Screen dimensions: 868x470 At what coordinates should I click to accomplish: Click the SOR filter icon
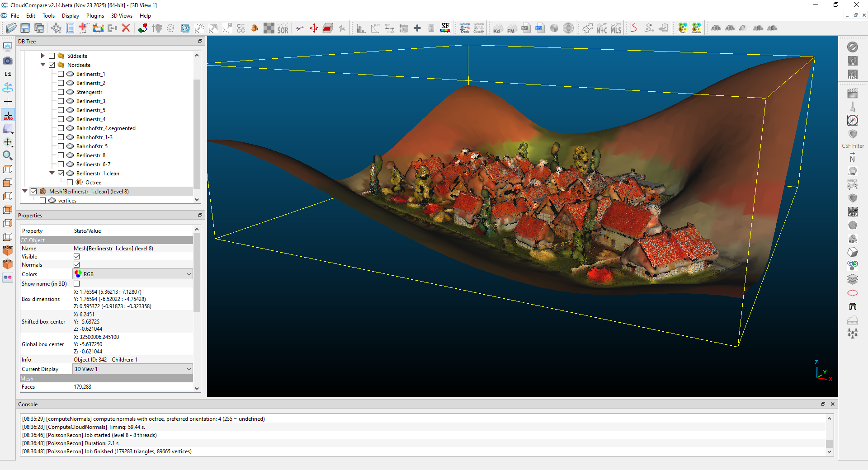click(x=283, y=29)
